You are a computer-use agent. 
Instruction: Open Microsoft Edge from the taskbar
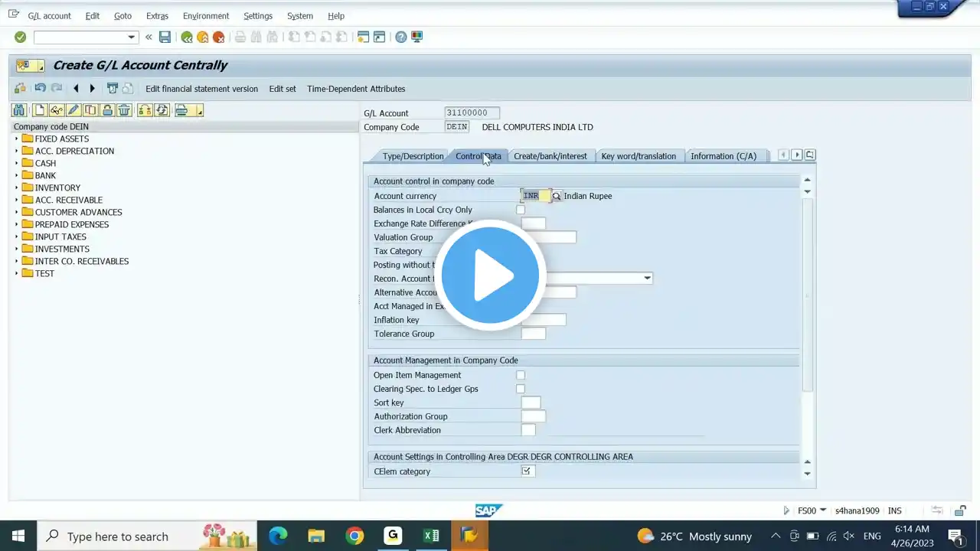[x=278, y=536]
